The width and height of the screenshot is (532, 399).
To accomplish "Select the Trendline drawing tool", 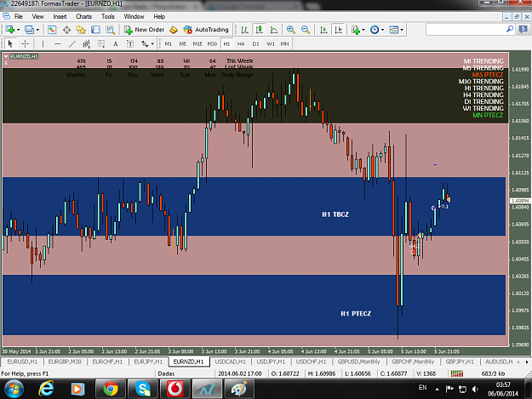I will pos(72,43).
